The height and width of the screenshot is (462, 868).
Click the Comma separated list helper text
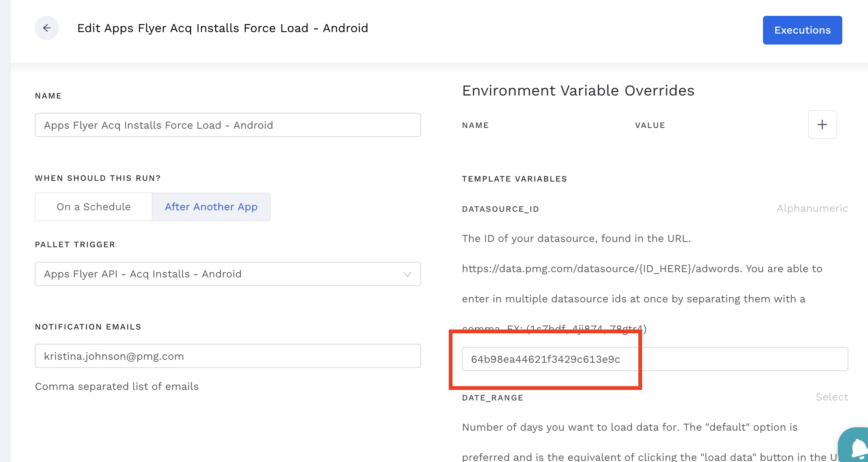[117, 387]
